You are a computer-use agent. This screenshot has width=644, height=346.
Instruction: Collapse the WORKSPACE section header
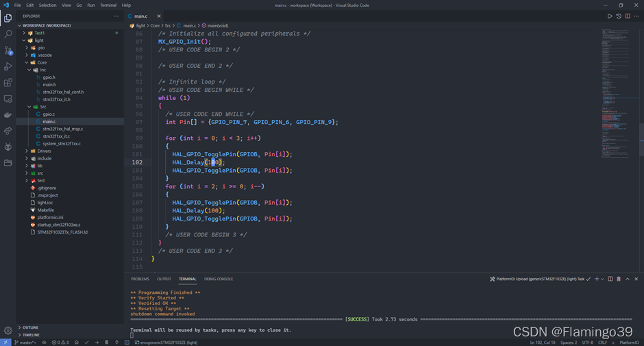[x=70, y=25]
